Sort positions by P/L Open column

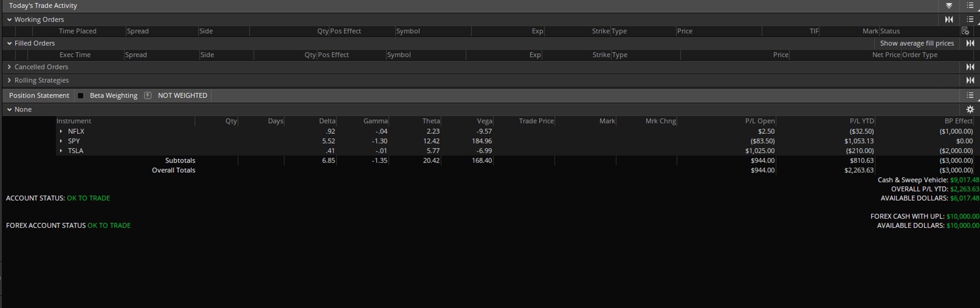coord(759,121)
